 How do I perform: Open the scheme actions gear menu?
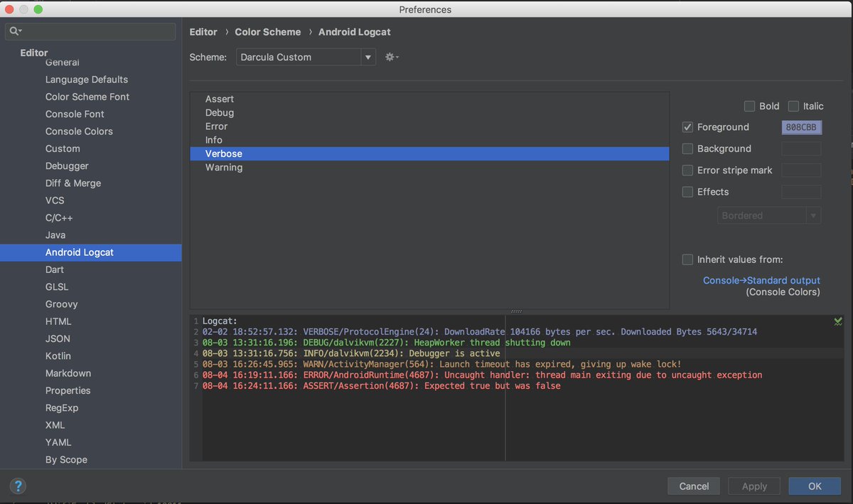392,57
